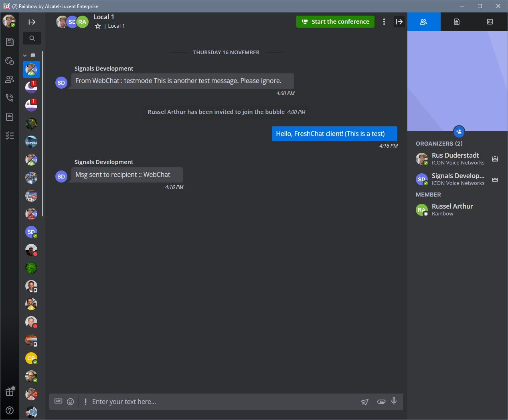
Task: Click the GIF picker icon
Action: (58, 401)
